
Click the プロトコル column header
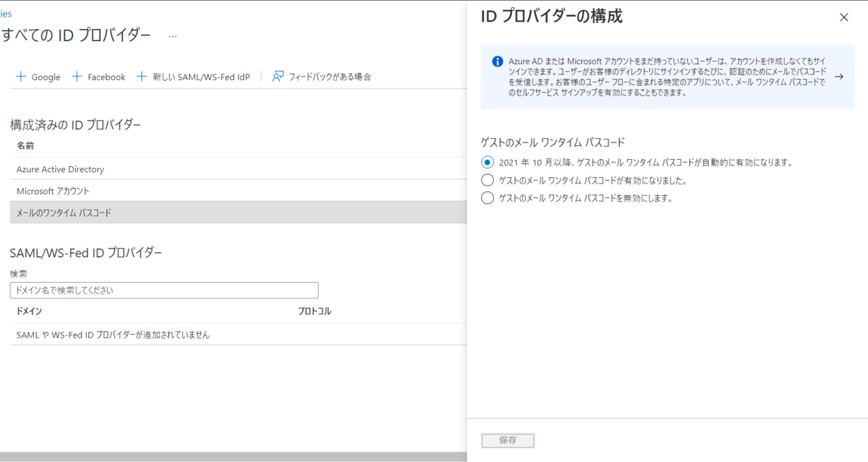click(x=315, y=311)
